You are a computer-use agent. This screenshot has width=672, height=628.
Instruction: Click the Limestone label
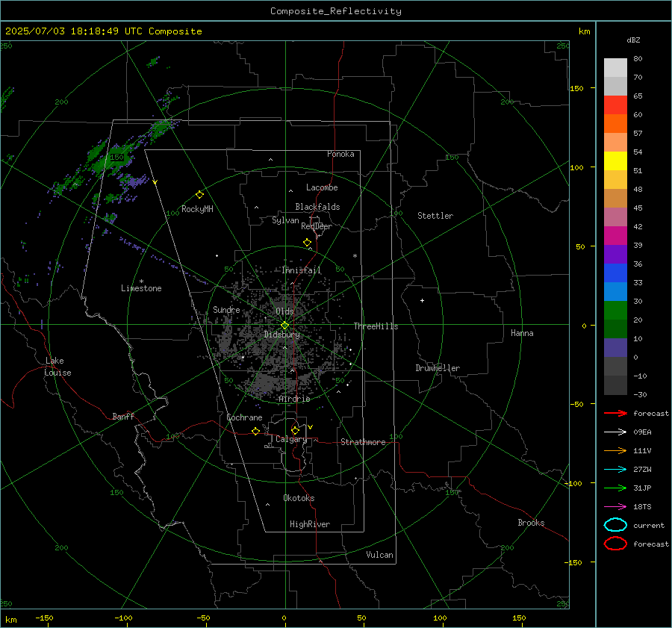(x=141, y=288)
